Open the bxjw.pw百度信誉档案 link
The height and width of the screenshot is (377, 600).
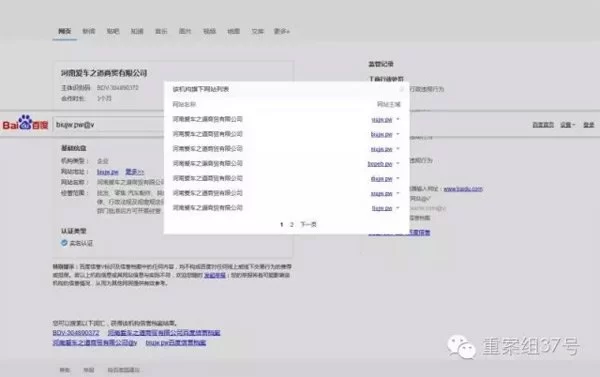176,343
